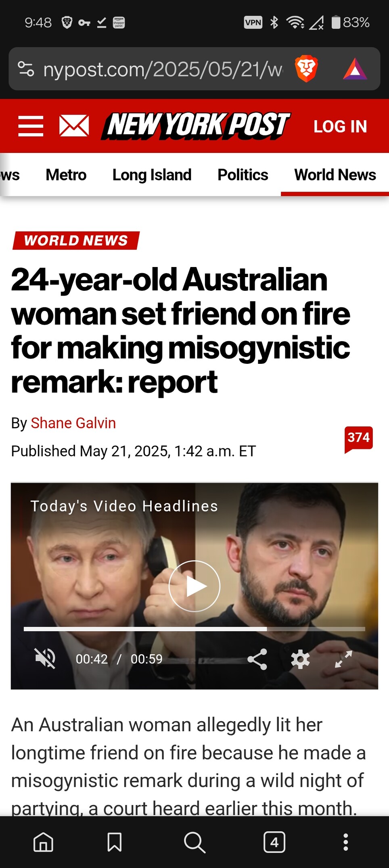Go to browser home icon

pyautogui.click(x=43, y=842)
